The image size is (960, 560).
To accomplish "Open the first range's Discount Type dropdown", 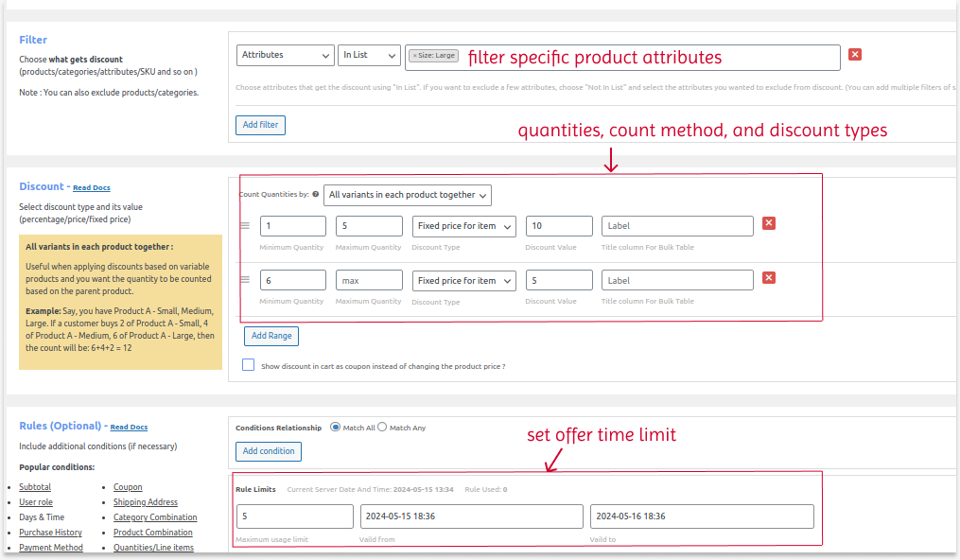I will tap(463, 225).
